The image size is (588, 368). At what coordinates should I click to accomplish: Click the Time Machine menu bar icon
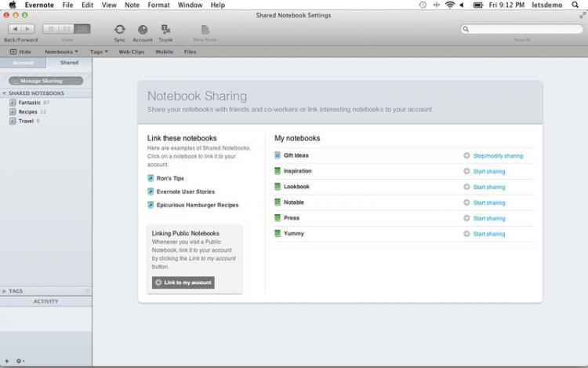pos(423,5)
